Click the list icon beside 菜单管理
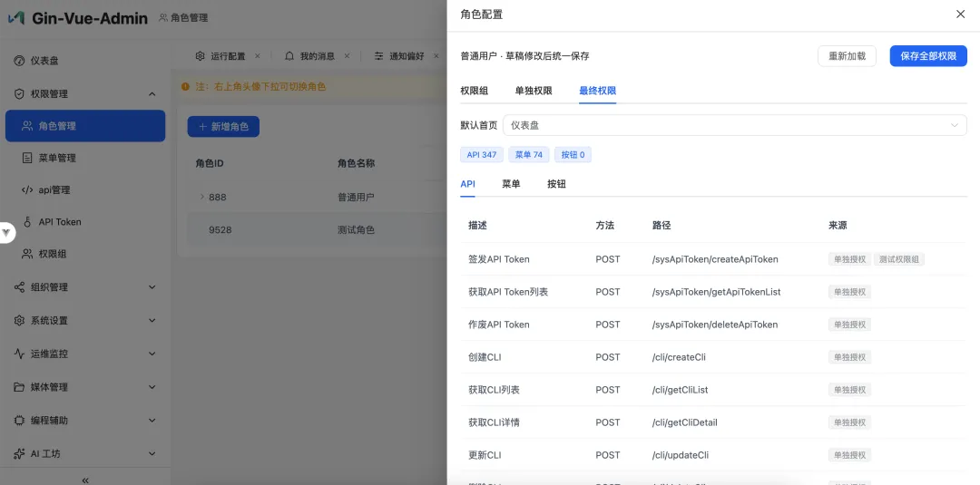980x485 pixels. (x=27, y=158)
